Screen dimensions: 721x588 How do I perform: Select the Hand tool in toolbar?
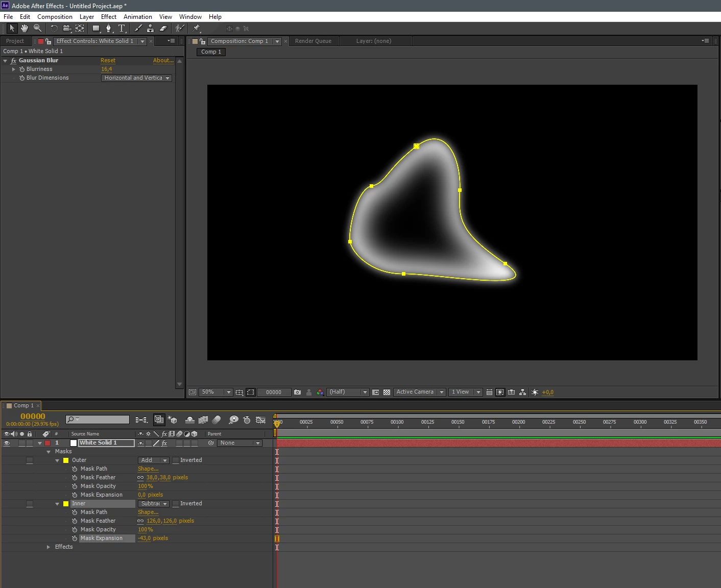coord(24,29)
